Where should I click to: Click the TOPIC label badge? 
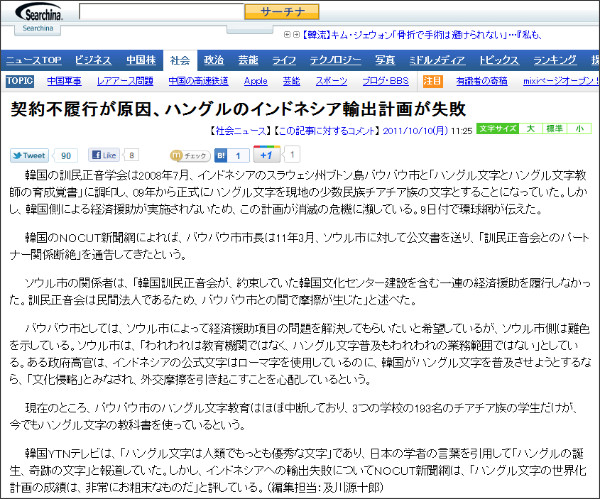[x=20, y=81]
